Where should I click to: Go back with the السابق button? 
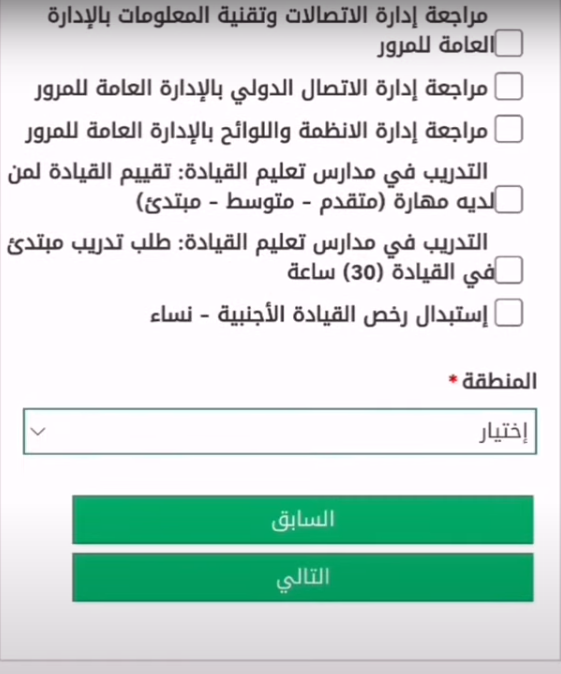pos(303,520)
